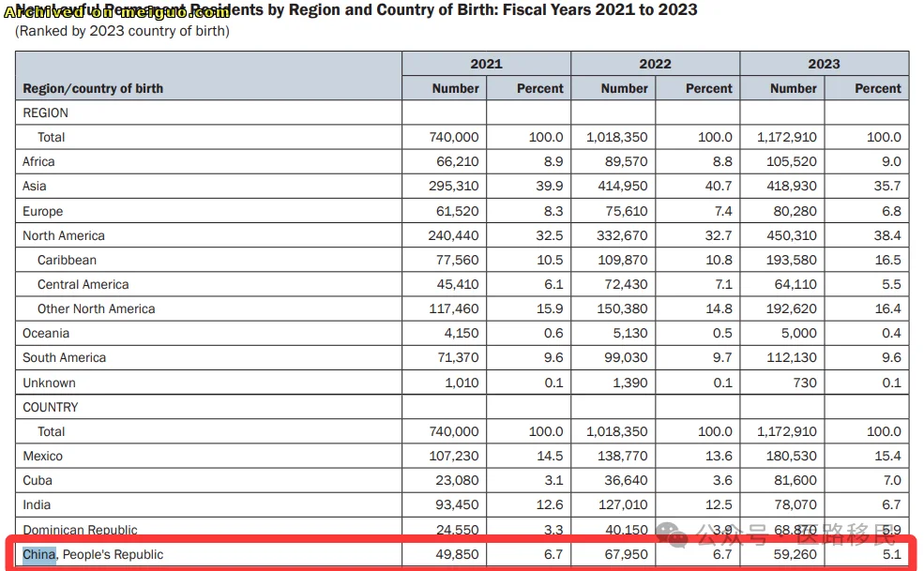Click the Region/country of birth header

(x=93, y=88)
